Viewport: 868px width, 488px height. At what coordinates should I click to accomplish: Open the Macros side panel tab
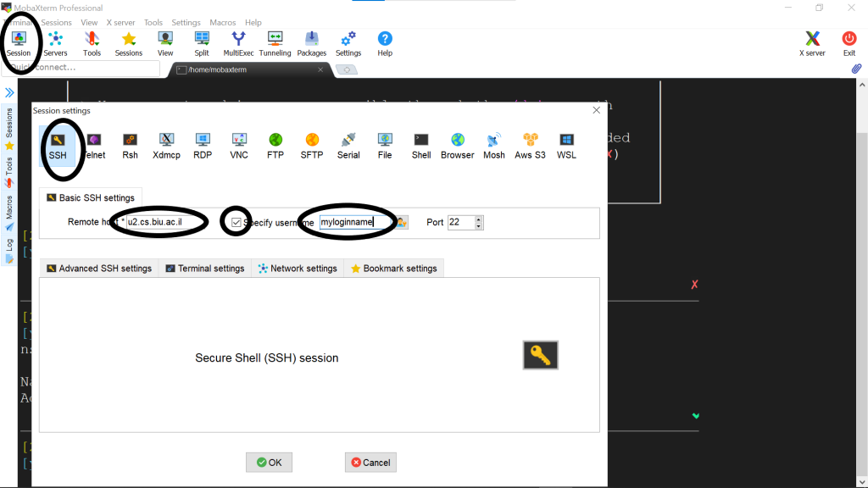coord(9,213)
